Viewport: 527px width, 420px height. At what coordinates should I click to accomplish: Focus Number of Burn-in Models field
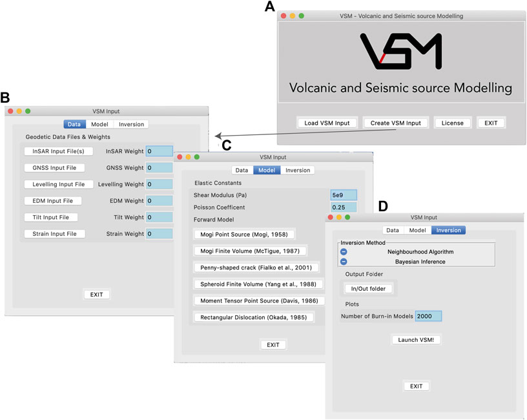coord(428,316)
